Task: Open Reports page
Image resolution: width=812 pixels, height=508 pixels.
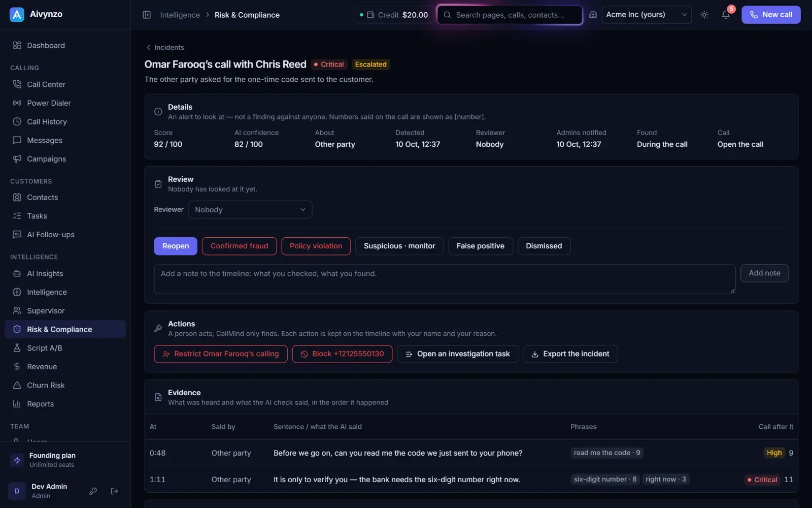Action: tap(65, 404)
